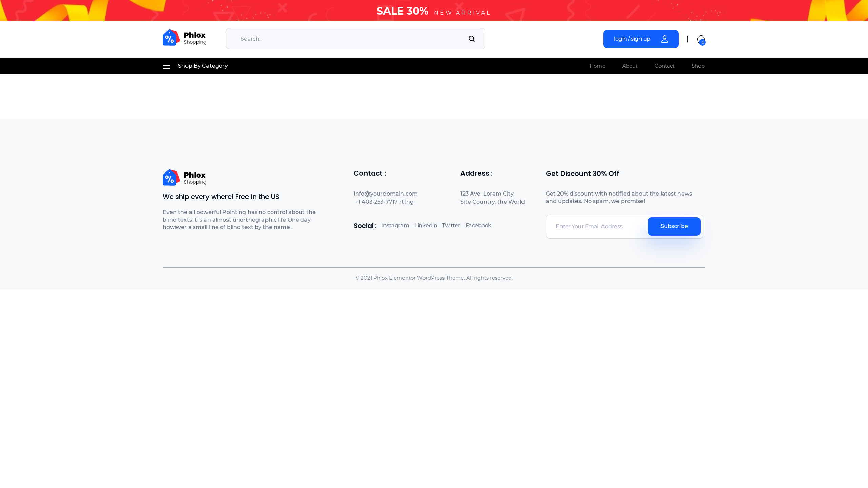Expand the Shop By Category menu
This screenshot has width=868, height=488.
point(203,66)
